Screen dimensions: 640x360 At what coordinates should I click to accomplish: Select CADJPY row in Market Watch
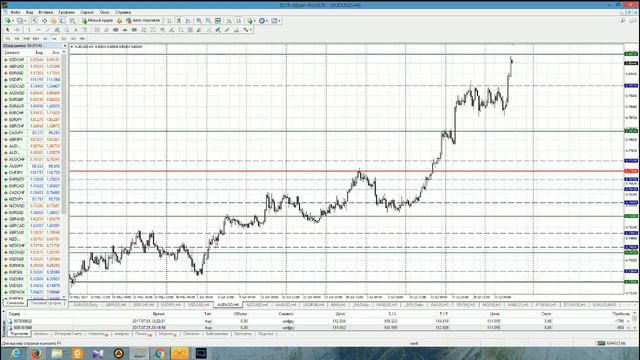(x=33, y=133)
